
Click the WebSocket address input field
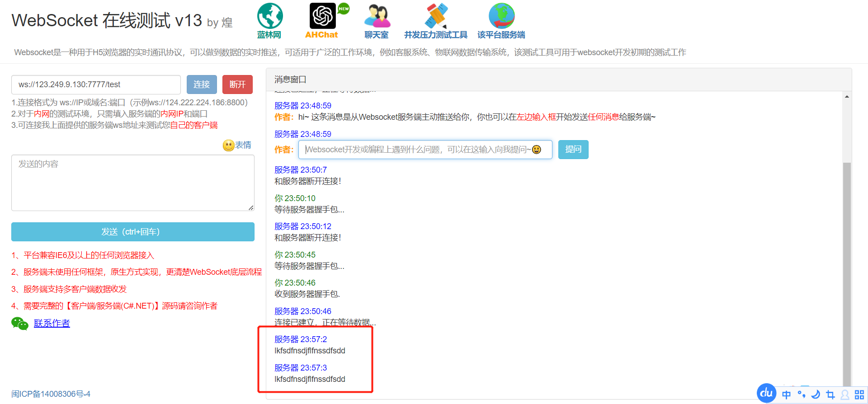click(x=96, y=85)
